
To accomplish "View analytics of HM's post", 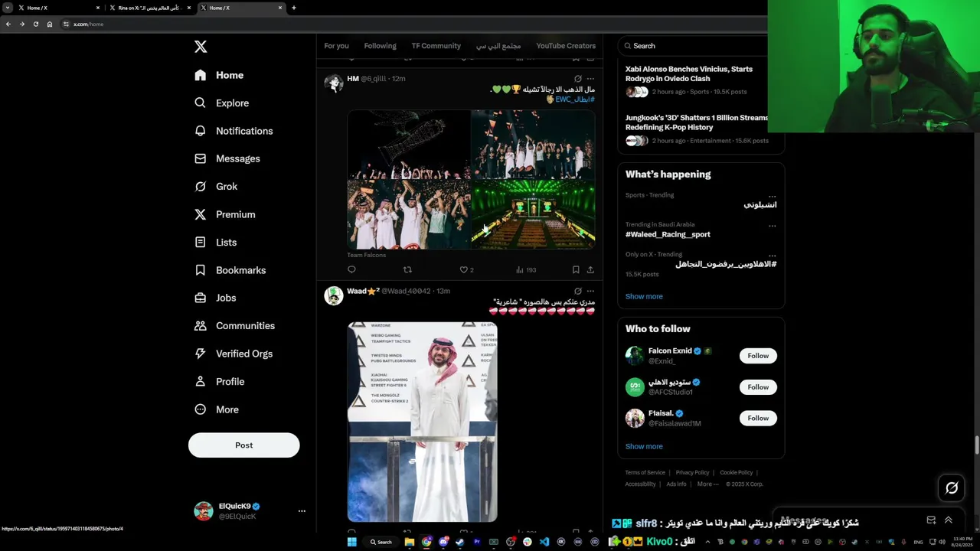I will [x=526, y=269].
